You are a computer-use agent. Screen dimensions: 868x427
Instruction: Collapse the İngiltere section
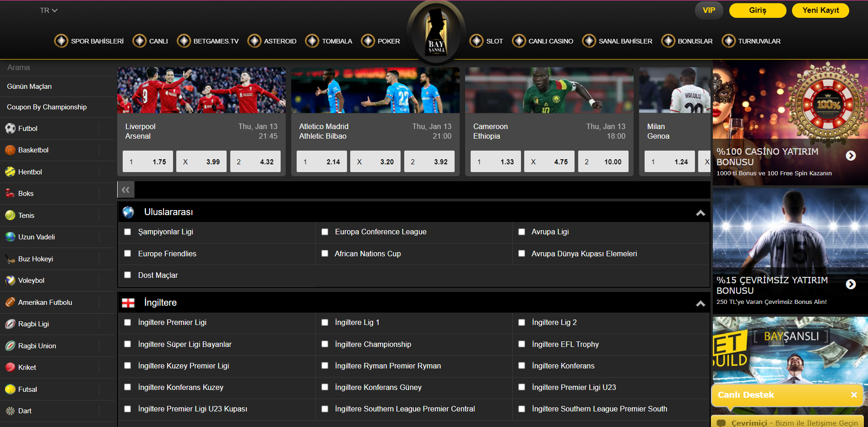point(700,303)
